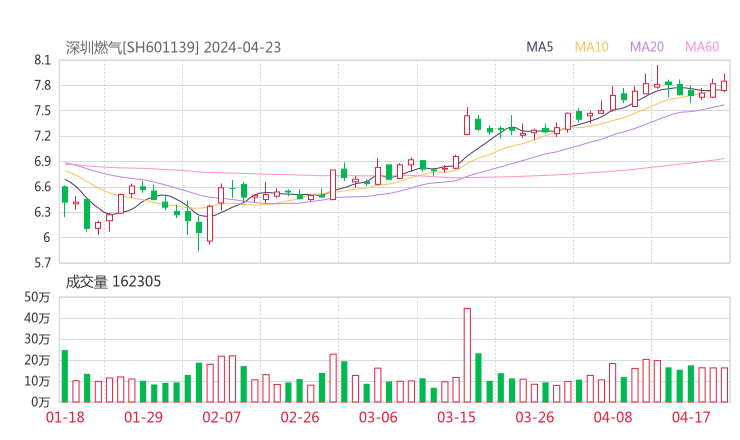Click the 5.7 price axis label
Viewport: 740px width, 440px height.
tap(42, 263)
